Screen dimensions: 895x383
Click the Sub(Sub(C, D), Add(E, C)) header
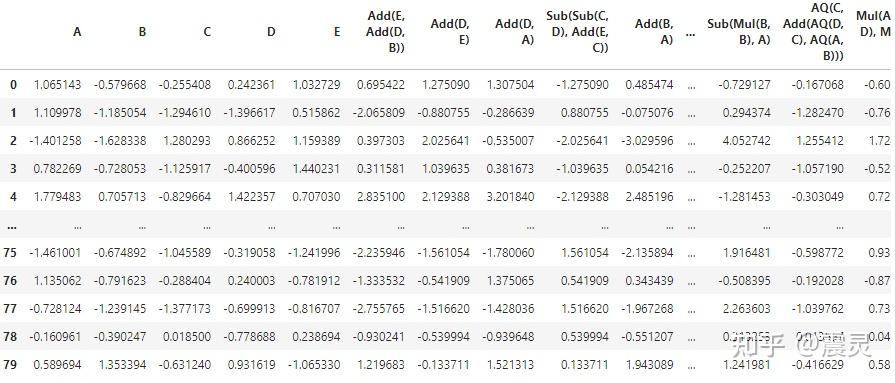coord(577,32)
